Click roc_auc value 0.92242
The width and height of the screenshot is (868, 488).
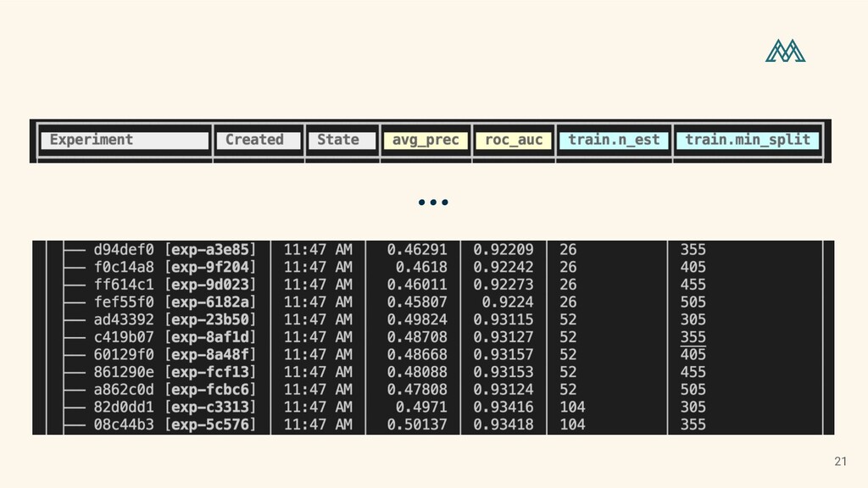504,267
